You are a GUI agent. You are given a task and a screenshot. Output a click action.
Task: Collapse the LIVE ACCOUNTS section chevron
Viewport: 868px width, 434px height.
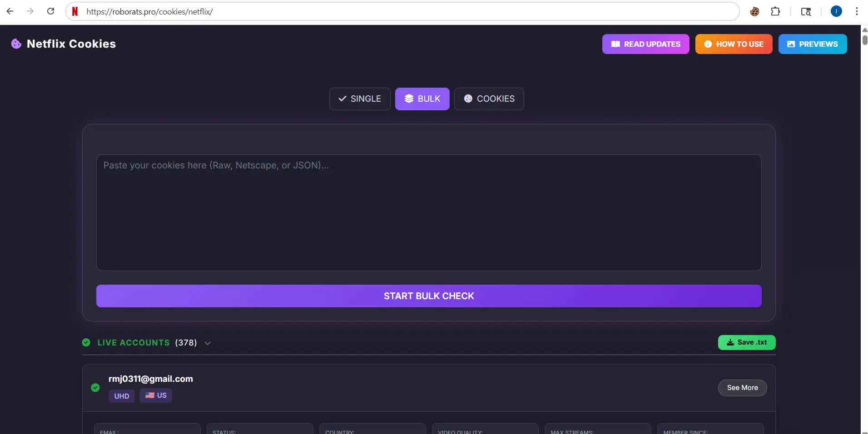click(x=208, y=343)
